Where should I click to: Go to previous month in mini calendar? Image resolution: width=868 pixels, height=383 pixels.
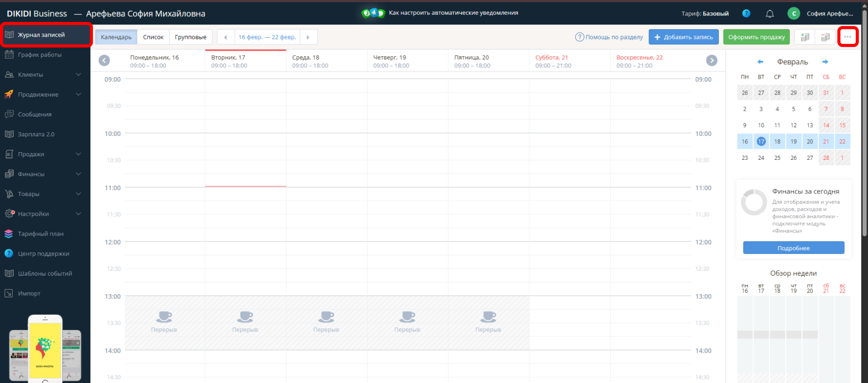[x=760, y=62]
